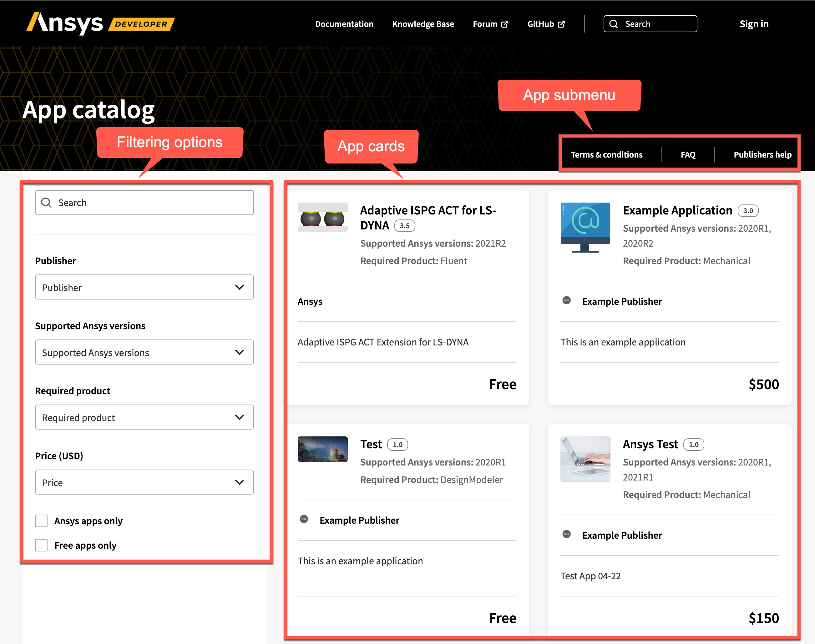The image size is (815, 644).
Task: Open Publishers help in the submenu
Action: click(762, 154)
